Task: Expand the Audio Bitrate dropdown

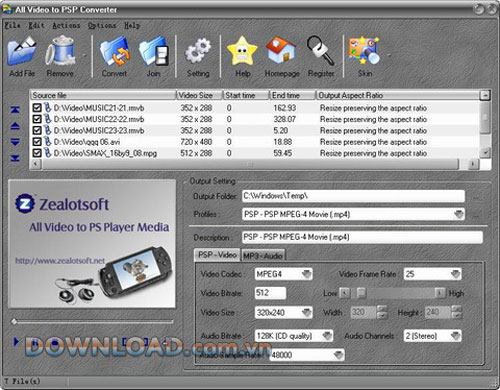Action: coord(327,336)
